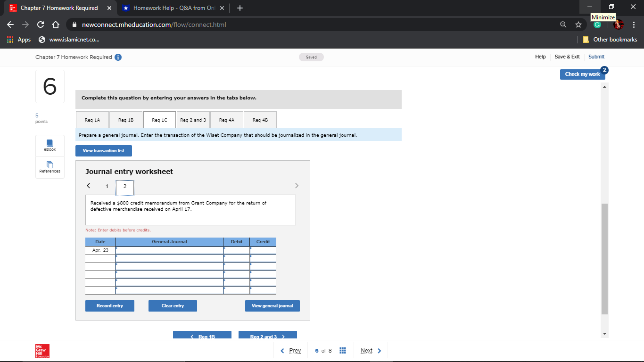Open the Grammarly extension icon
The image size is (644, 362).
pos(597,24)
